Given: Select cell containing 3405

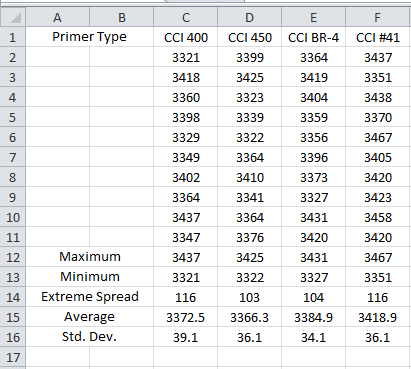Looking at the screenshot, I should click(377, 157).
